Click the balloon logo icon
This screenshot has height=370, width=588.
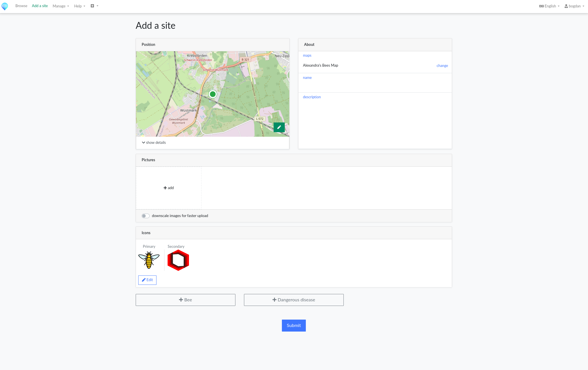click(5, 6)
